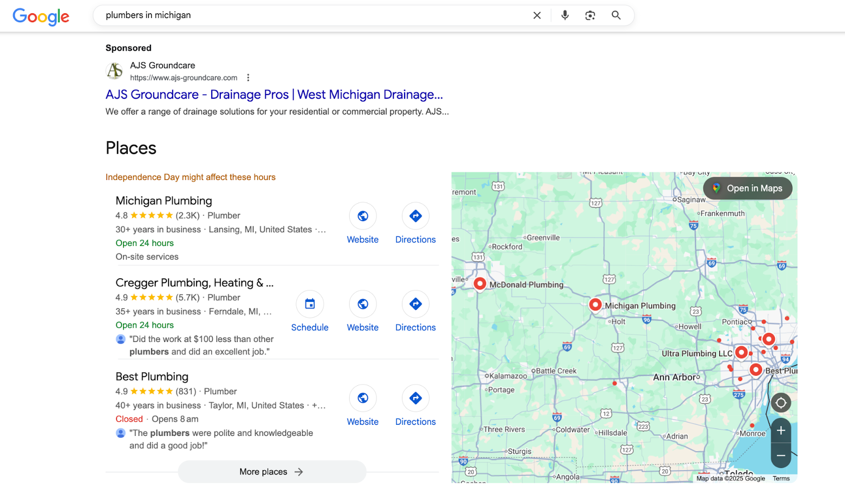Screen dimensions: 845x504
Task: Get Directions to Cregger Plumbing
Action: coord(415,304)
